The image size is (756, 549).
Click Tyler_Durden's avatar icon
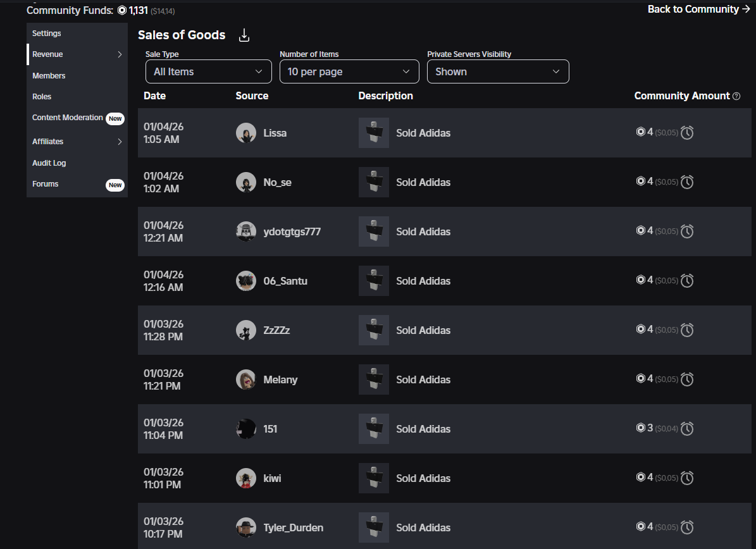[x=246, y=527]
